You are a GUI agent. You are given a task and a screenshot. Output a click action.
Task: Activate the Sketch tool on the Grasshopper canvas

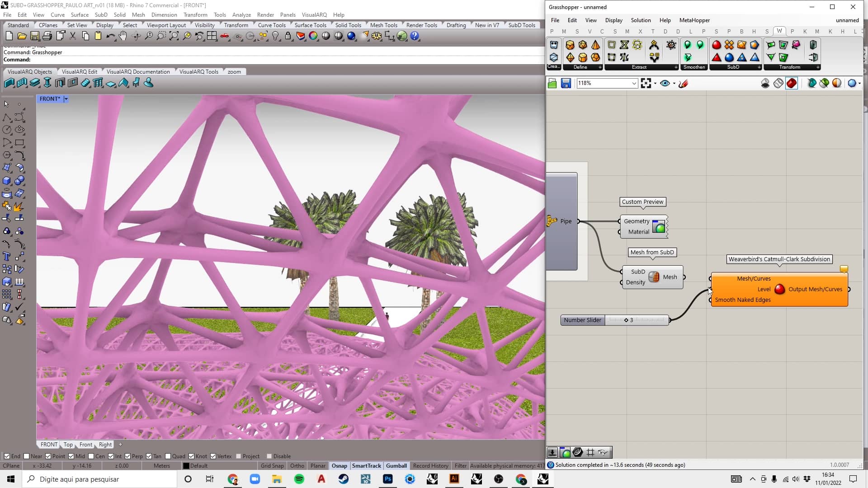tap(684, 84)
